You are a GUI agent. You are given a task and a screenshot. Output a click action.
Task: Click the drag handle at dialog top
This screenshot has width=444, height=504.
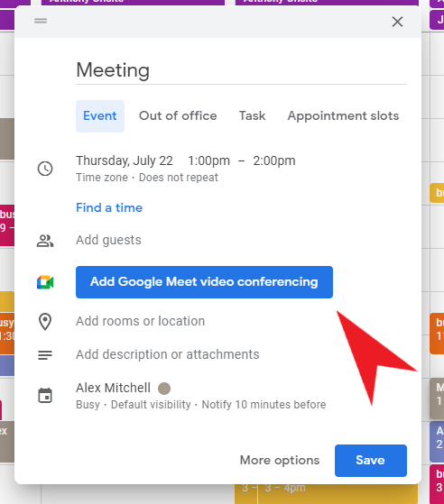[x=41, y=21]
